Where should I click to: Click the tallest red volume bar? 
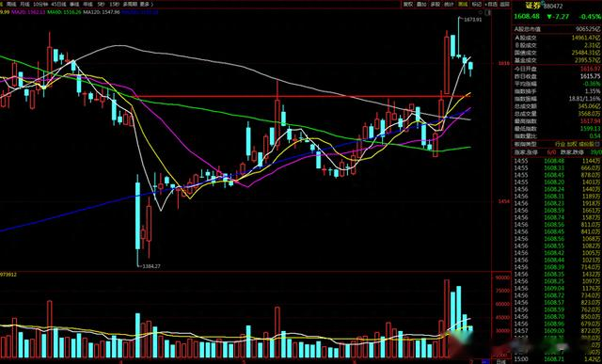(x=447, y=318)
